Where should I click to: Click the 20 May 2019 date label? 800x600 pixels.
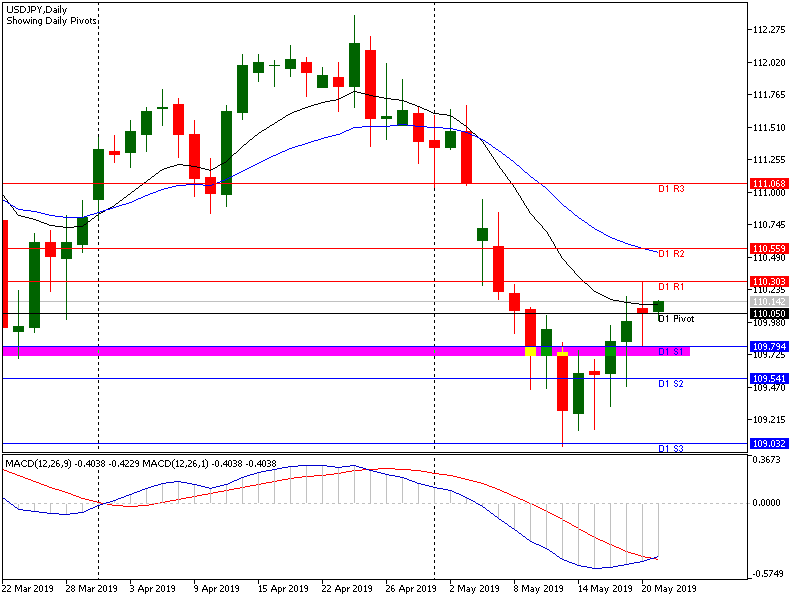point(668,589)
